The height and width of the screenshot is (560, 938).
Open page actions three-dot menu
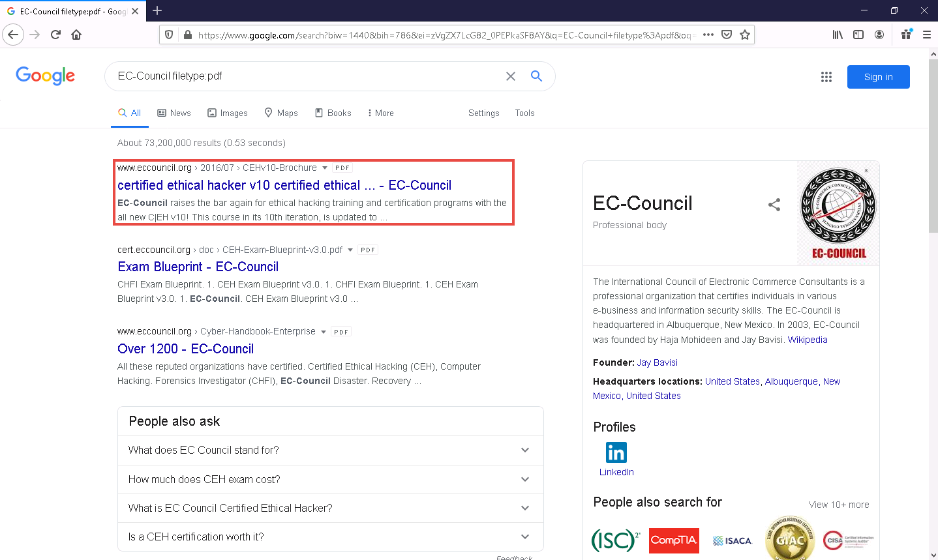click(708, 35)
